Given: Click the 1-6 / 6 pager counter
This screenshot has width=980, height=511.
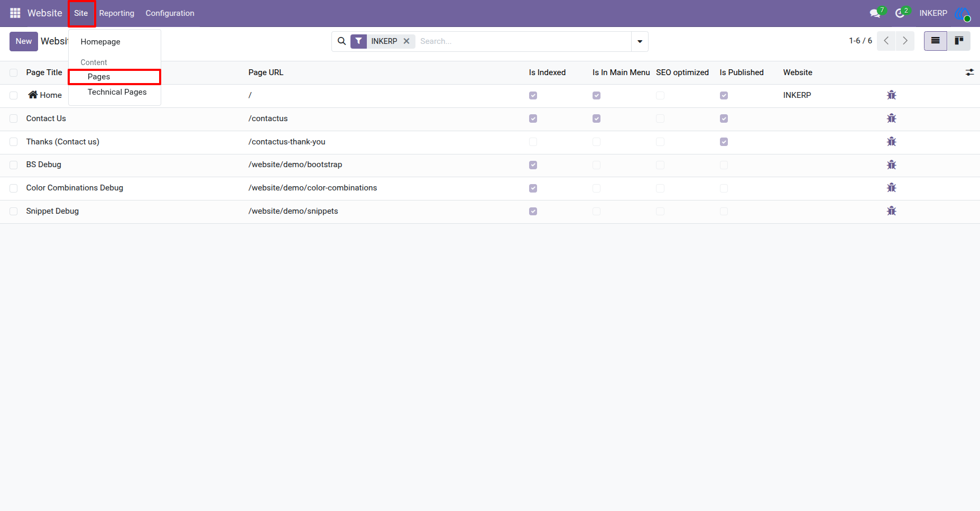Looking at the screenshot, I should point(861,41).
